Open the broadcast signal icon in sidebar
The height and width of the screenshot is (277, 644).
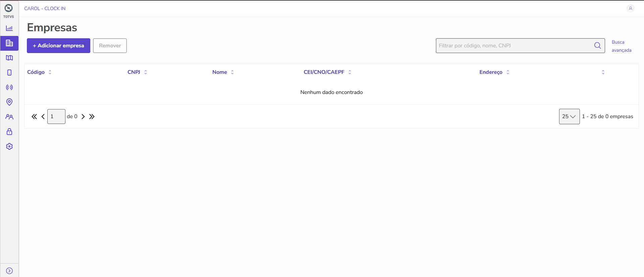(x=9, y=87)
